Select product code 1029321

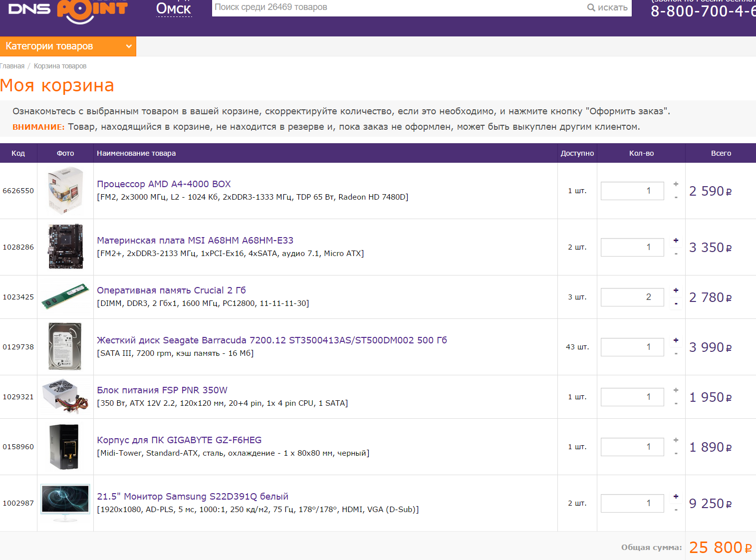tap(18, 397)
